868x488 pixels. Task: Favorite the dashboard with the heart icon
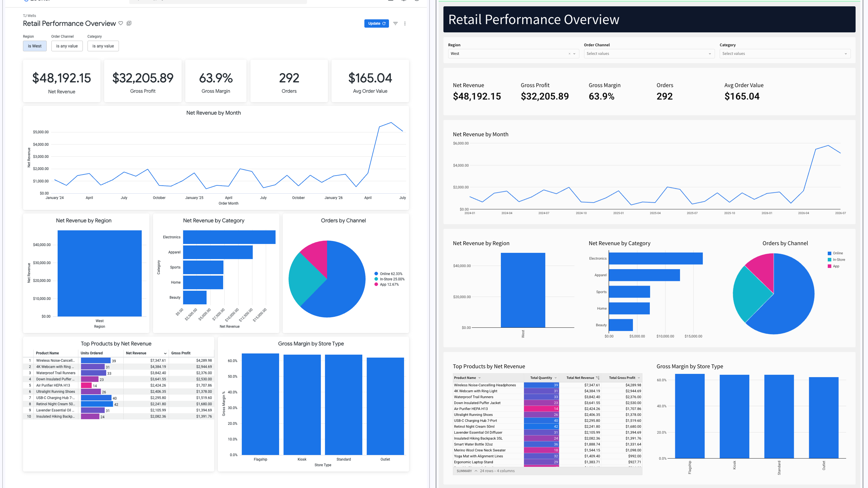121,23
